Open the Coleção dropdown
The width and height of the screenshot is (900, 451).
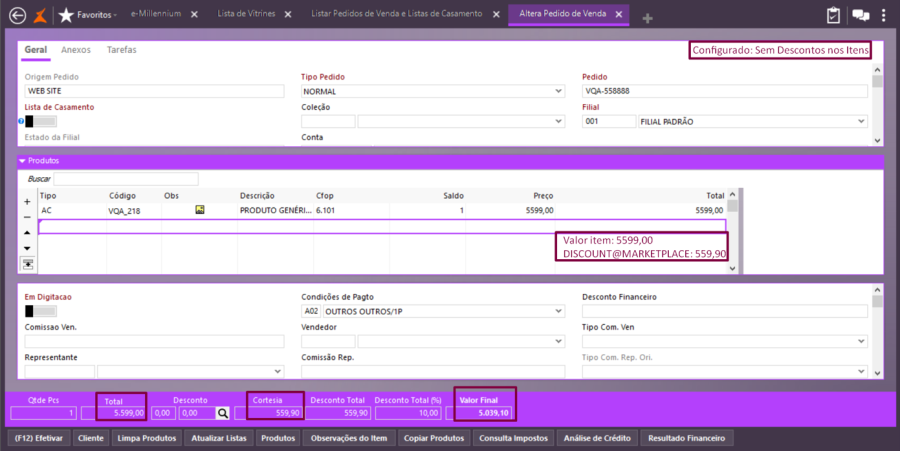(558, 121)
